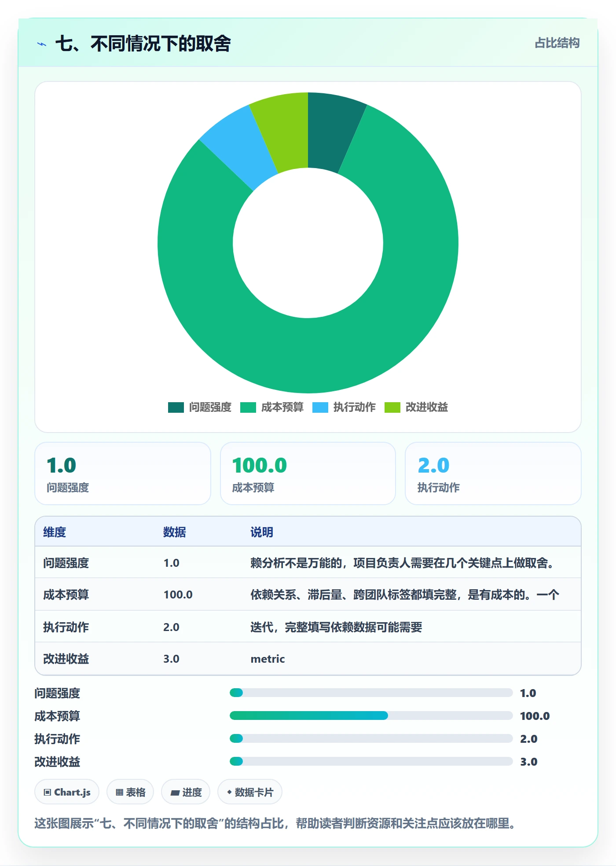Click the 成本预算 progress bar
Viewport: 616px width, 866px height.
coord(371,716)
